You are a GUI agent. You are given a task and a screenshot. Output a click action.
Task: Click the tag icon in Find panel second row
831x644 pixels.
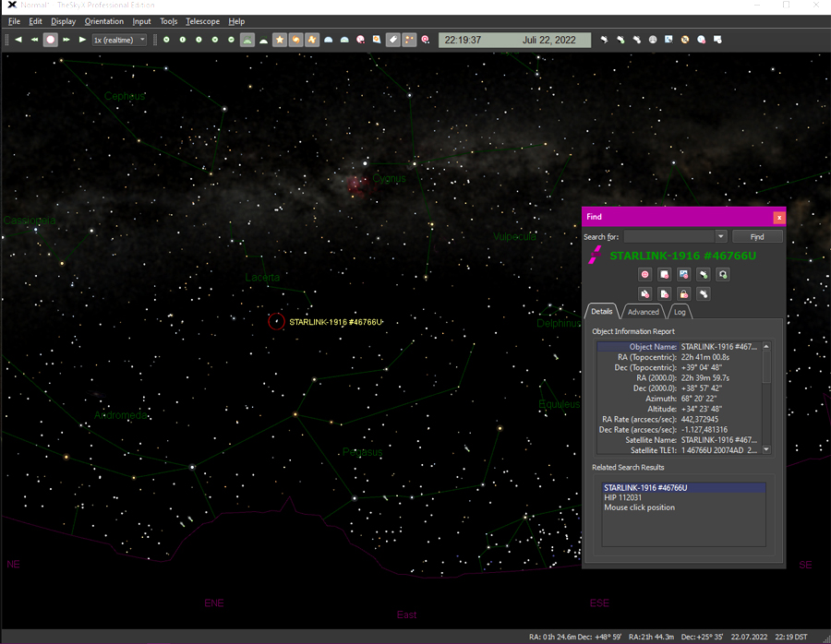pyautogui.click(x=645, y=294)
